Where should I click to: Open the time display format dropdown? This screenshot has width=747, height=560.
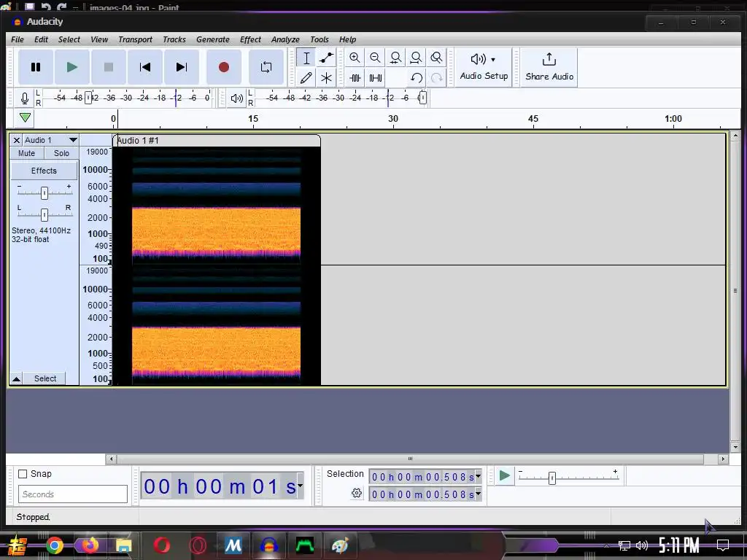pos(300,485)
